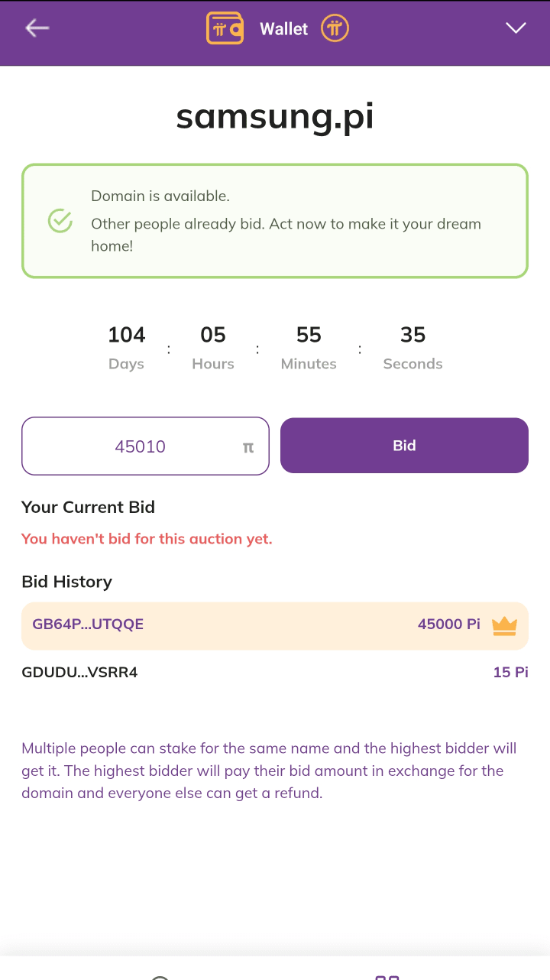
Task: Tap the 45000 Pi bid amount
Action: (x=449, y=625)
